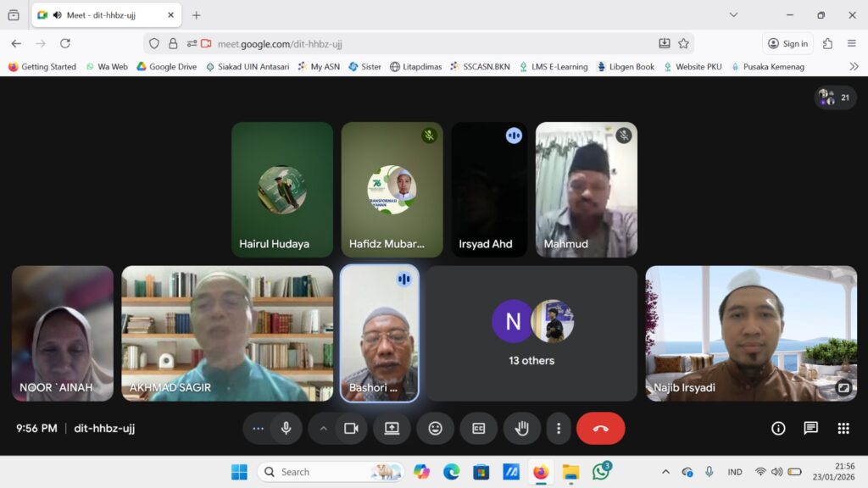The width and height of the screenshot is (868, 488).
Task: Open Website PKU bookmark
Action: click(693, 66)
